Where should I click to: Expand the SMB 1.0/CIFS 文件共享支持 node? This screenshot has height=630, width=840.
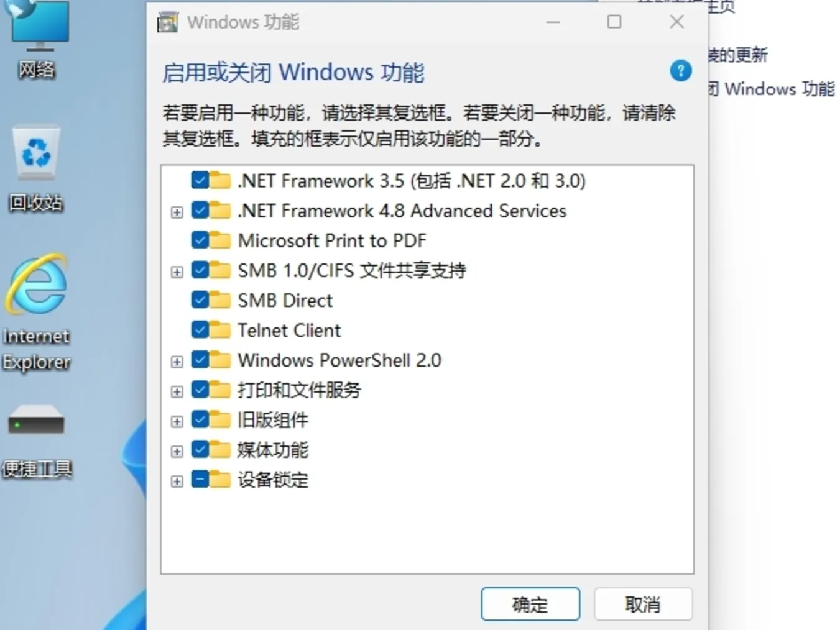pyautogui.click(x=176, y=272)
